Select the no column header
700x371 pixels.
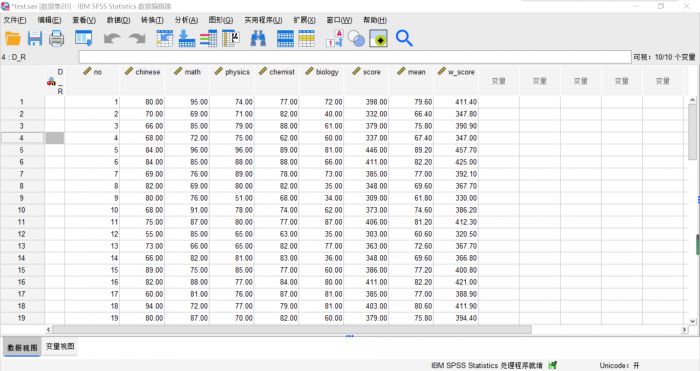pyautogui.click(x=92, y=81)
